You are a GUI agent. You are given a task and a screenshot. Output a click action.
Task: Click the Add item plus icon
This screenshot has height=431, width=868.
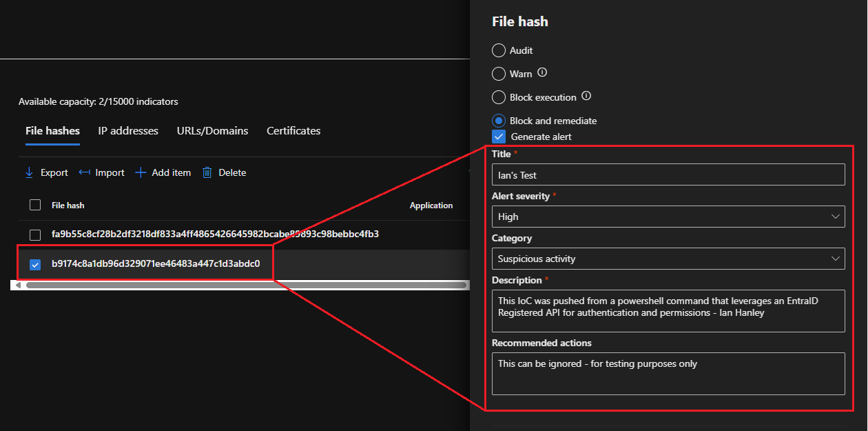tap(141, 172)
